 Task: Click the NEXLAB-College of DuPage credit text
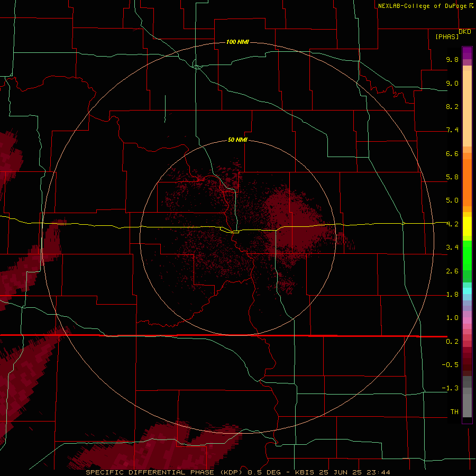[x=422, y=6]
